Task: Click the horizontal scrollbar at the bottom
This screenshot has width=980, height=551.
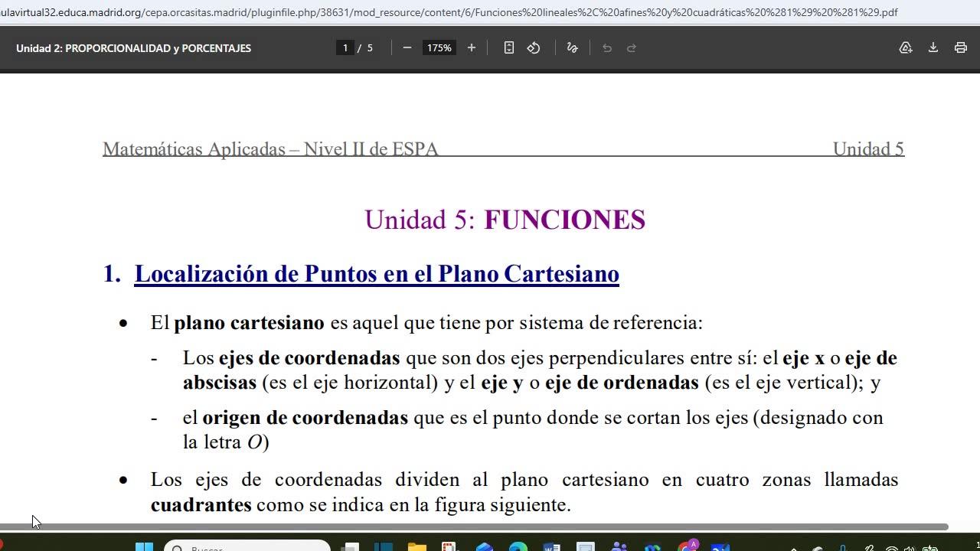Action: coord(474,527)
